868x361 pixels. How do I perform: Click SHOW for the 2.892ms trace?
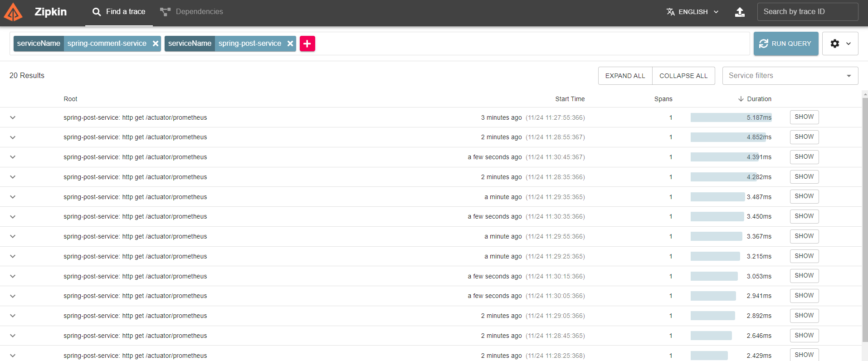(x=804, y=316)
